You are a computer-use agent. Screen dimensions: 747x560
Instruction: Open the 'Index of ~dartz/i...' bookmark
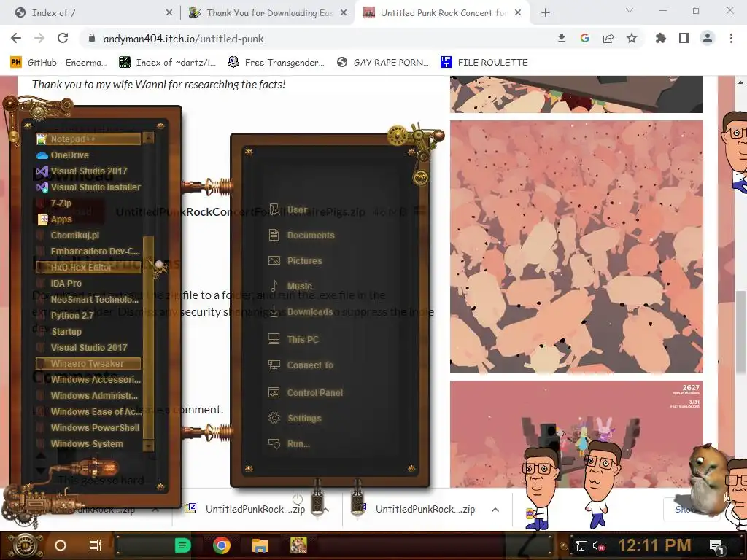[168, 63]
